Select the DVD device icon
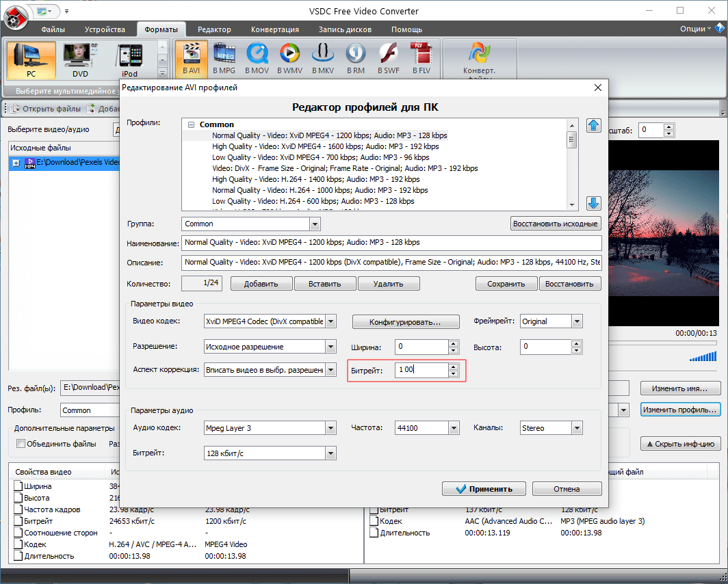The width and height of the screenshot is (728, 584). (x=80, y=59)
